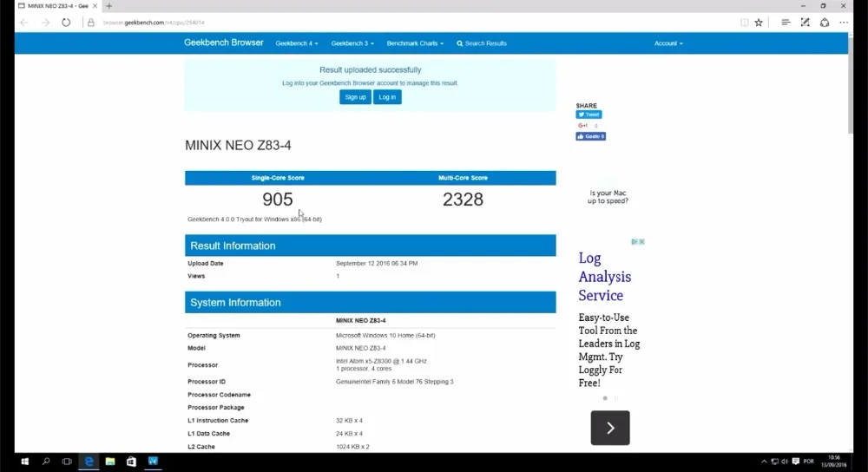Select the MINIX NEO Z83-4 browser tab

[57, 6]
